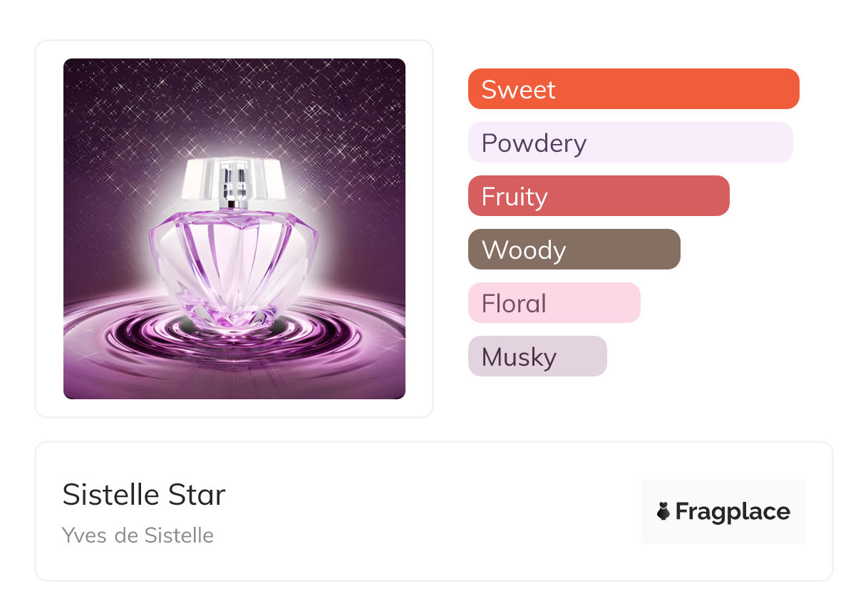868x616 pixels.
Task: Click the Fragplace wordmark text
Action: point(733,511)
